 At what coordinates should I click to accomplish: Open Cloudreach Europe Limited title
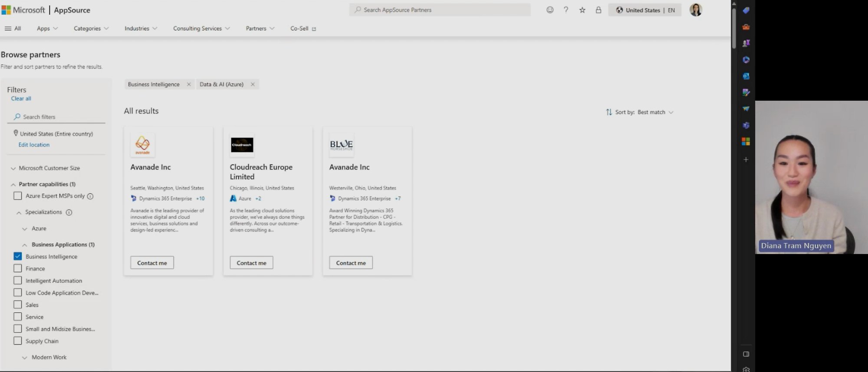(261, 172)
